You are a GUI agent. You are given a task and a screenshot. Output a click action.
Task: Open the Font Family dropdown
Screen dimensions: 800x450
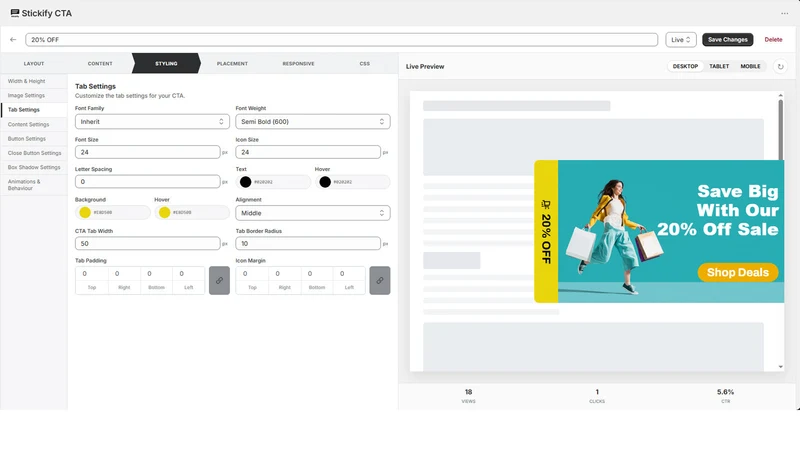[152, 121]
